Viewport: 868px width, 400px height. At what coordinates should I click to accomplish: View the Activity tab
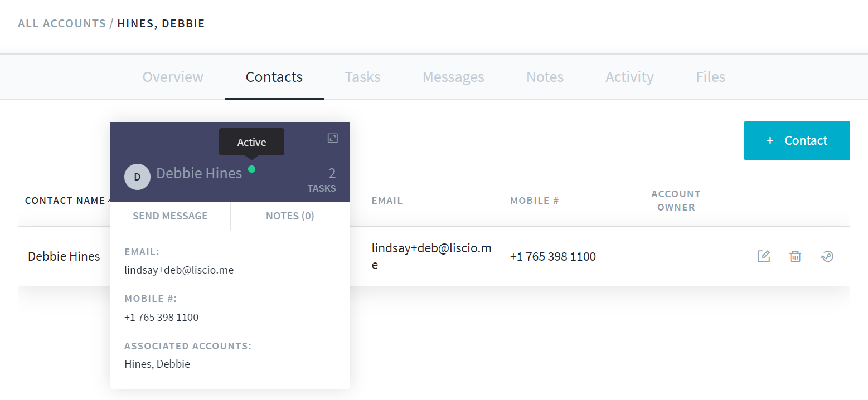[x=629, y=77]
